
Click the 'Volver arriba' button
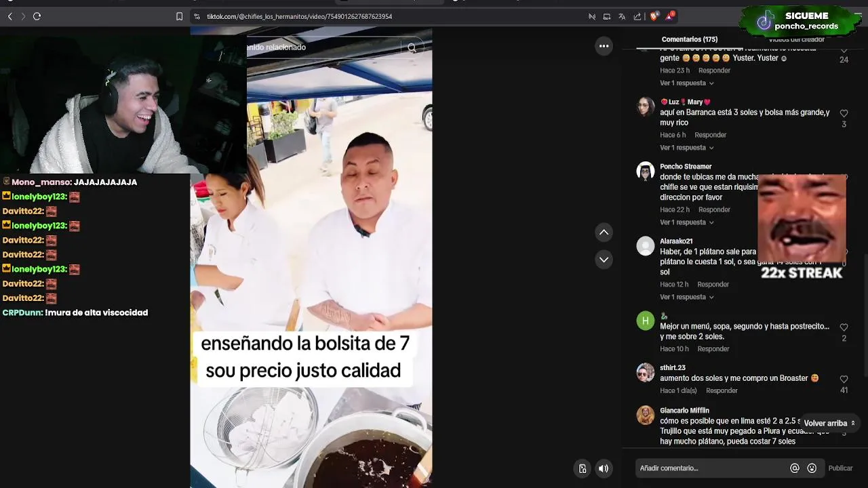829,423
